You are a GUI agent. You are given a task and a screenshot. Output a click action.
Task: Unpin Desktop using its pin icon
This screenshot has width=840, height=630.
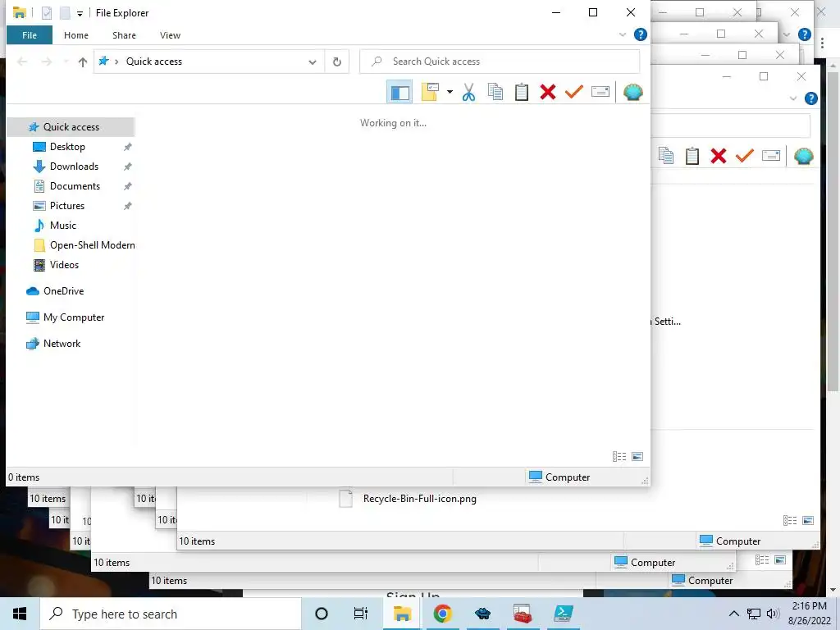pyautogui.click(x=127, y=147)
